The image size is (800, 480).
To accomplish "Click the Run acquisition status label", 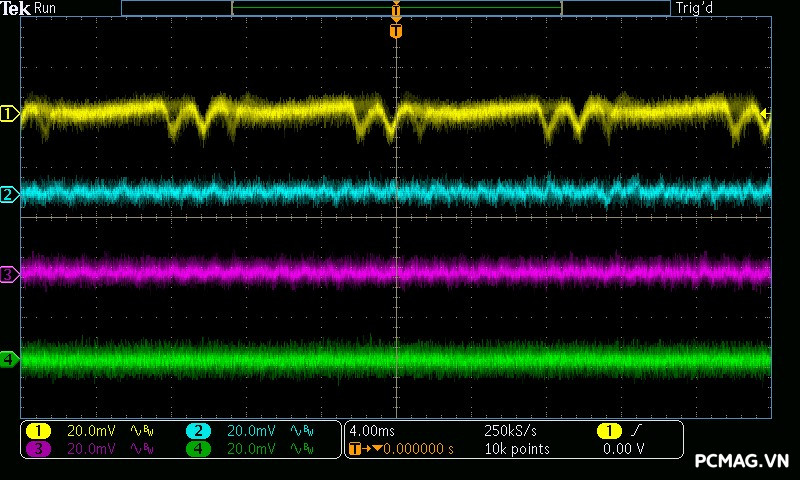I will click(x=45, y=8).
